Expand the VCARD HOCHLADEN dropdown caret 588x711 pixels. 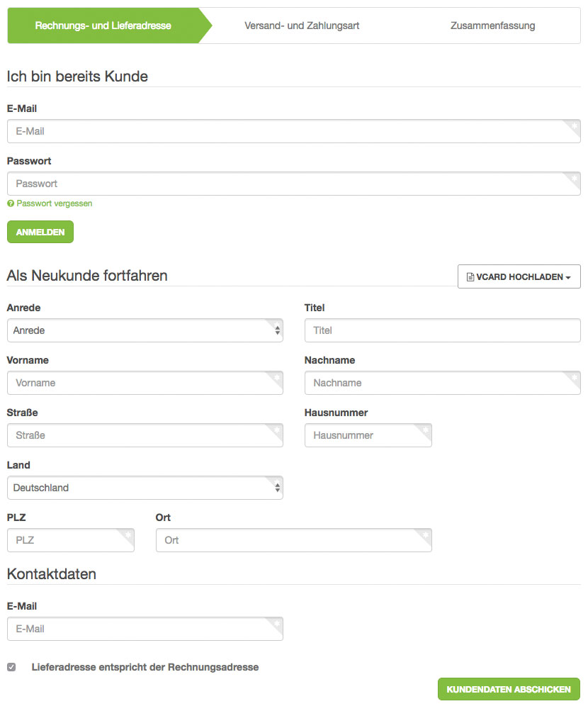[x=568, y=277]
